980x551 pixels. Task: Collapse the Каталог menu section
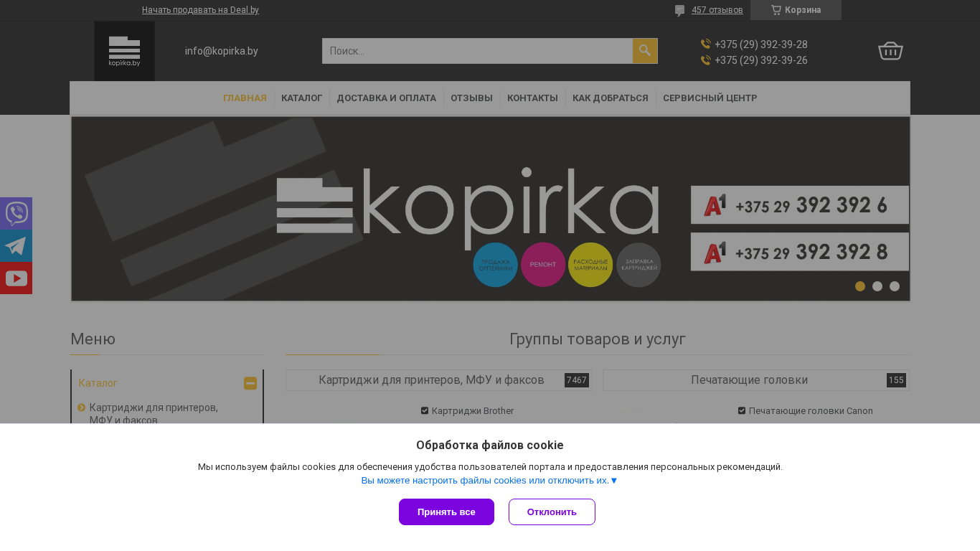(250, 384)
